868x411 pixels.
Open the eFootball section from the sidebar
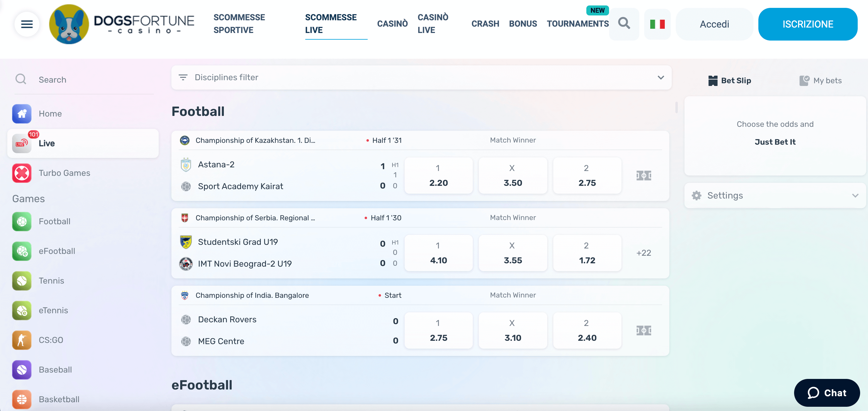pos(22,251)
